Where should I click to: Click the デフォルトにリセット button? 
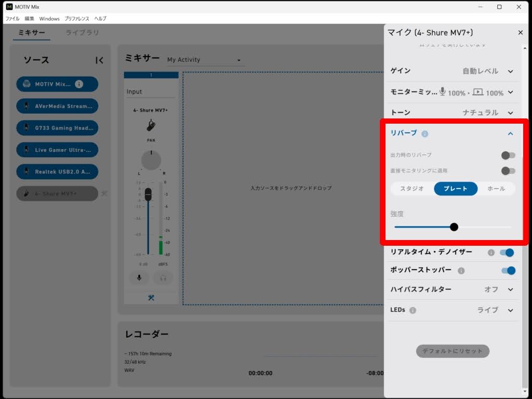[x=453, y=351]
